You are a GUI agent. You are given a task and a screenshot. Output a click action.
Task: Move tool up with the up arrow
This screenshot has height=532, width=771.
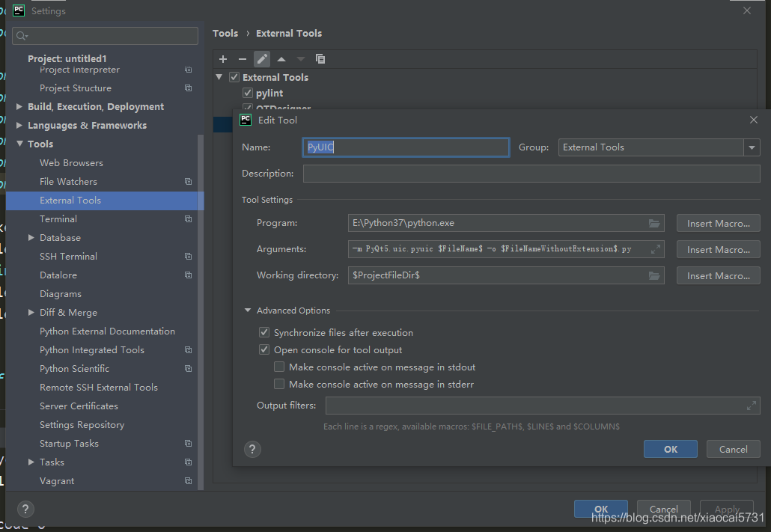pyautogui.click(x=281, y=59)
